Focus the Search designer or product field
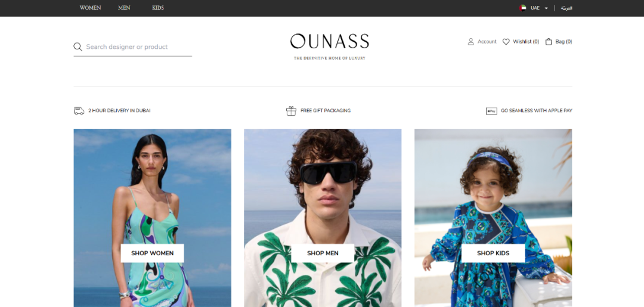This screenshot has width=644, height=307. pos(132,46)
